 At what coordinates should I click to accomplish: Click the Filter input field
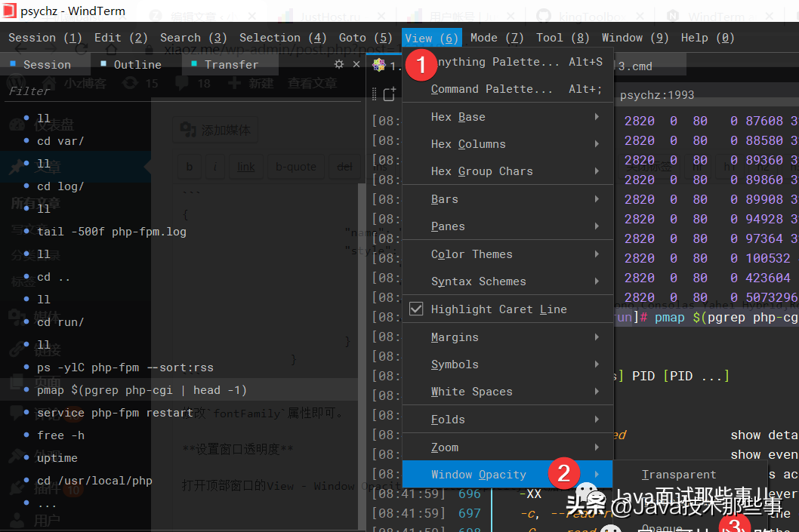tap(181, 91)
